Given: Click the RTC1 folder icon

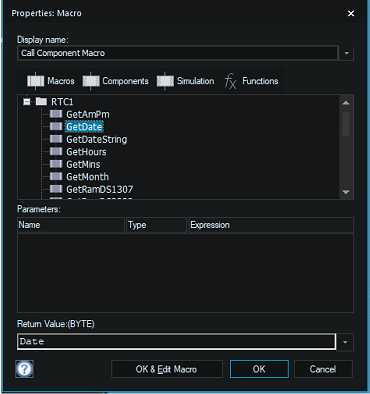Looking at the screenshot, I should click(x=41, y=101).
